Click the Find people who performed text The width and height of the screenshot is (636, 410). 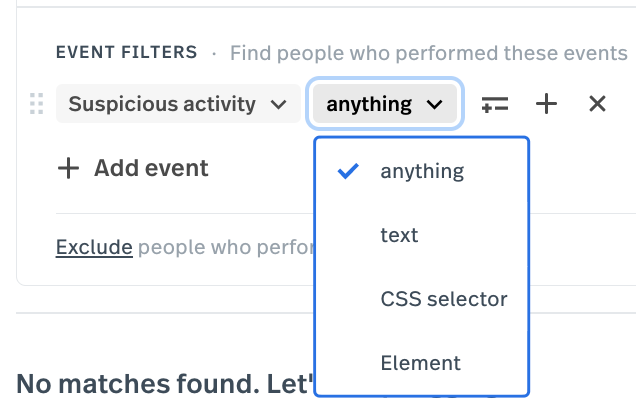pyautogui.click(x=429, y=53)
